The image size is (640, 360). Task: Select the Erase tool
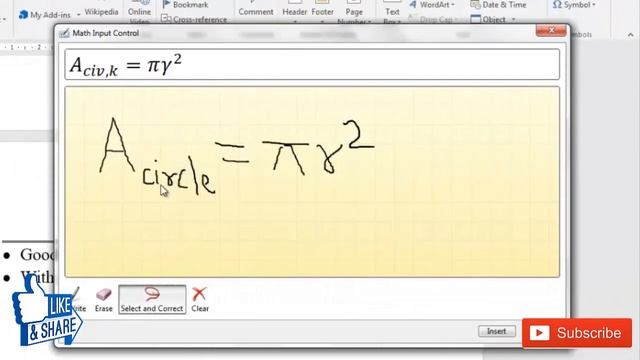click(x=103, y=300)
